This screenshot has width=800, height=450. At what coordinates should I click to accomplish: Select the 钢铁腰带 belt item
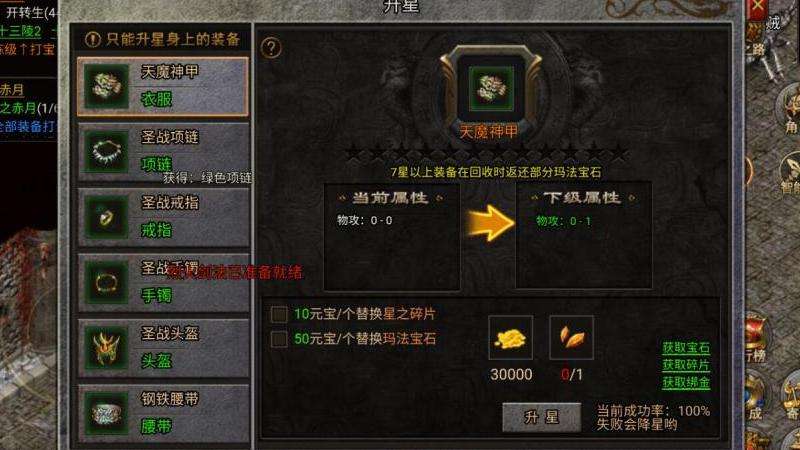(163, 414)
